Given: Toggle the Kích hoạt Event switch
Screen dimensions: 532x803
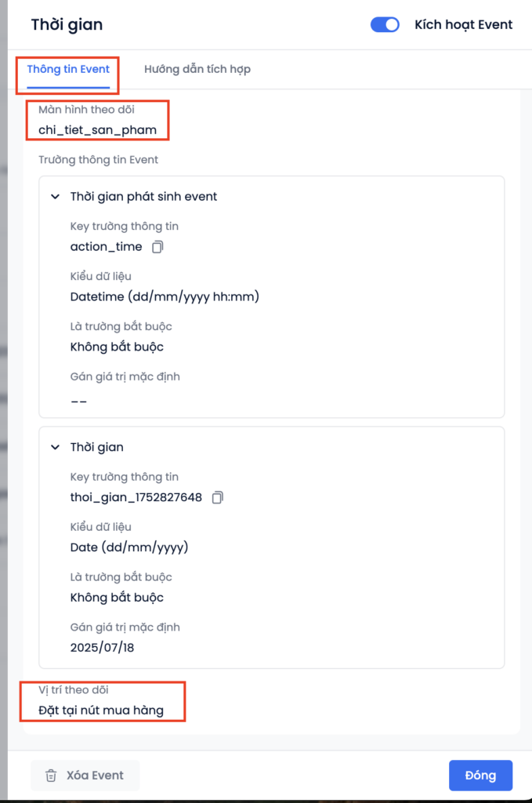Looking at the screenshot, I should [x=385, y=24].
